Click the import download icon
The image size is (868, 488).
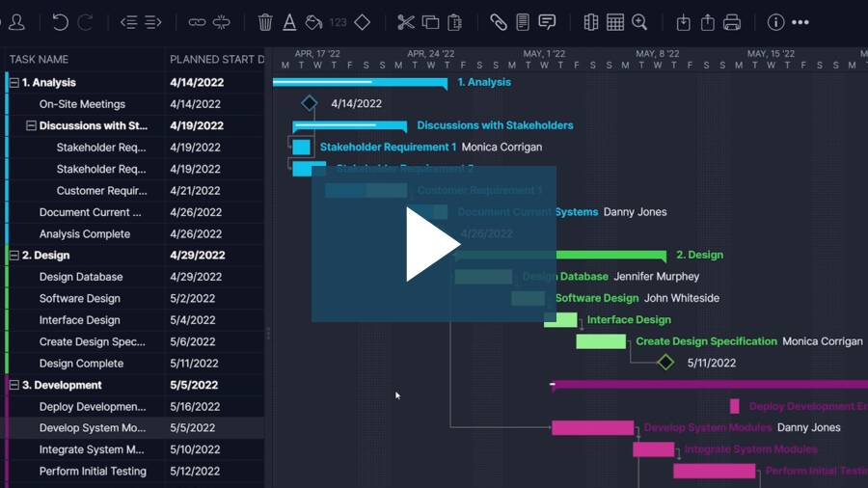pyautogui.click(x=683, y=23)
